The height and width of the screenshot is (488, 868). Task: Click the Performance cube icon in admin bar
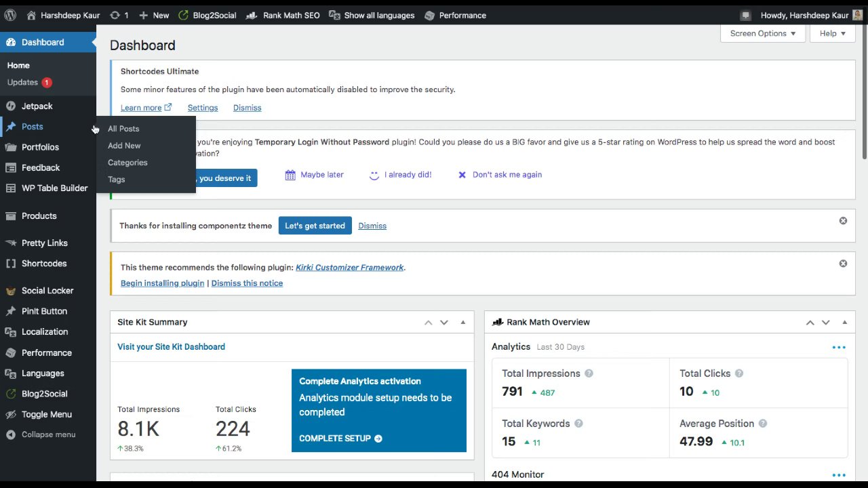429,15
